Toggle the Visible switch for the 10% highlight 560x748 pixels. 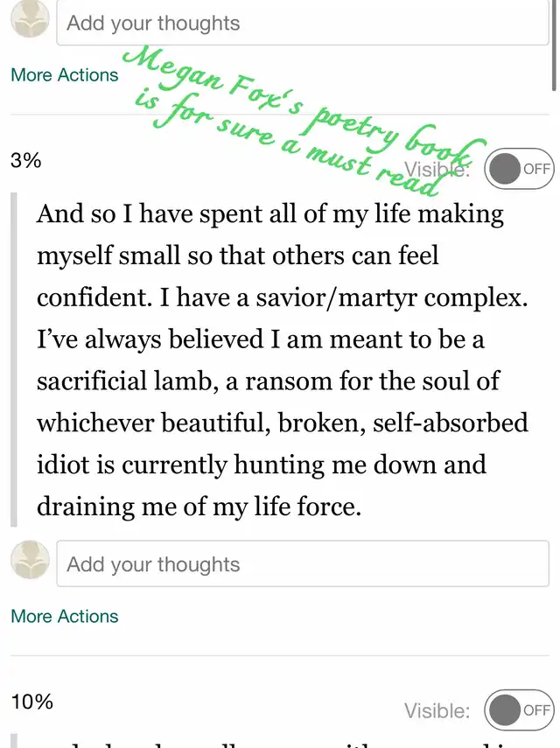point(519,710)
